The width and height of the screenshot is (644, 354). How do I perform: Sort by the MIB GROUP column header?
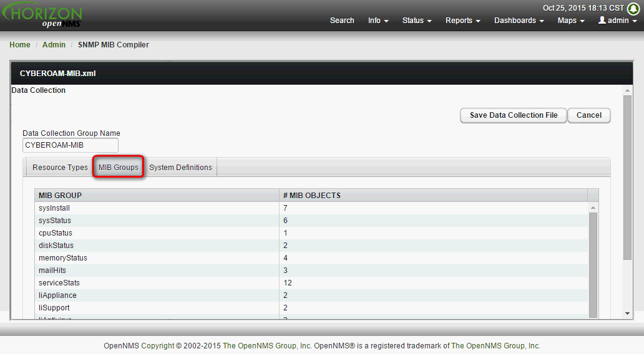tap(157, 195)
